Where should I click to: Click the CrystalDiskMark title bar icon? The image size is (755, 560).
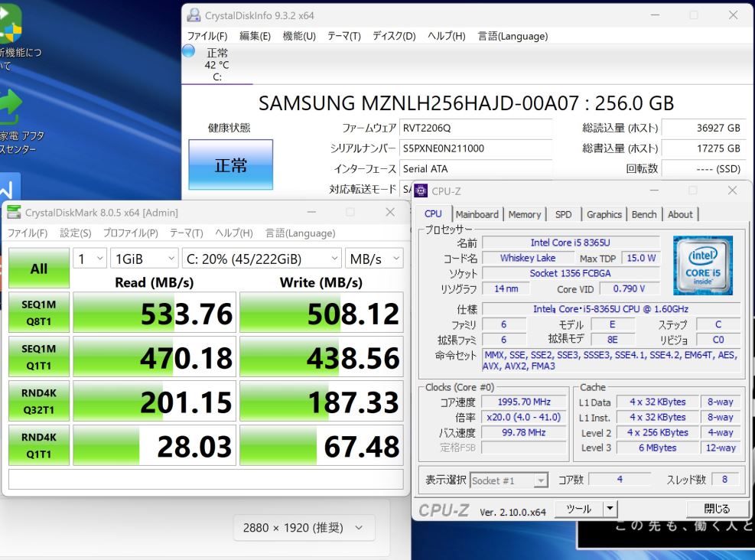click(x=14, y=213)
